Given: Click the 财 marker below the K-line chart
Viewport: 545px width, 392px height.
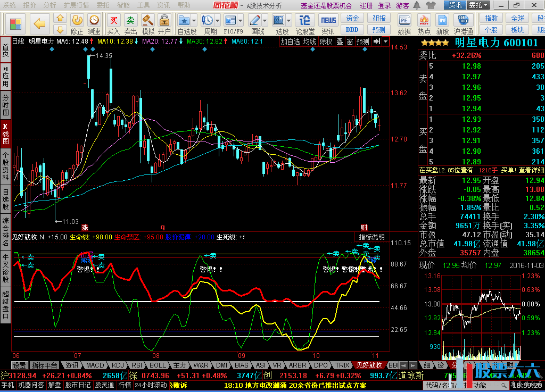Looking at the screenshot, I should 364,228.
